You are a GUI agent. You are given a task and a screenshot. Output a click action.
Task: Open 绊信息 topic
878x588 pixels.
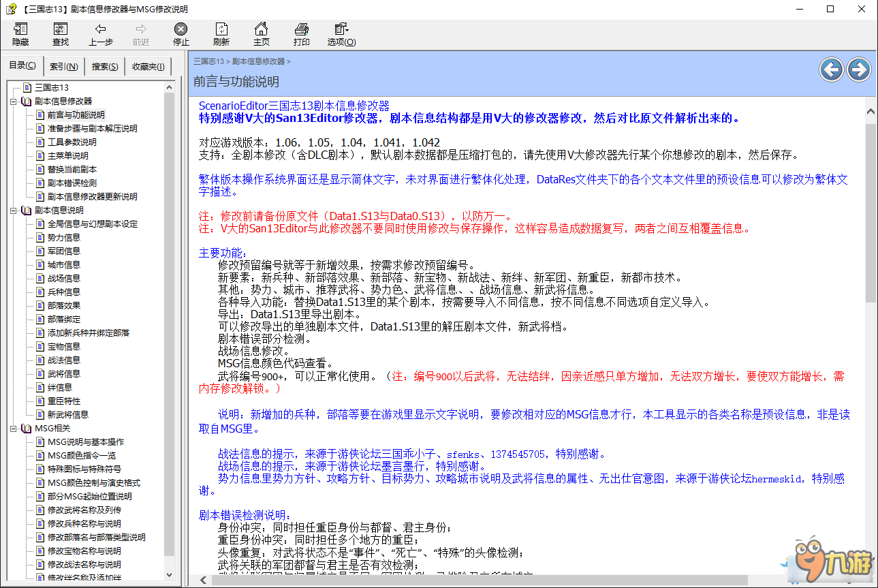tap(60, 388)
